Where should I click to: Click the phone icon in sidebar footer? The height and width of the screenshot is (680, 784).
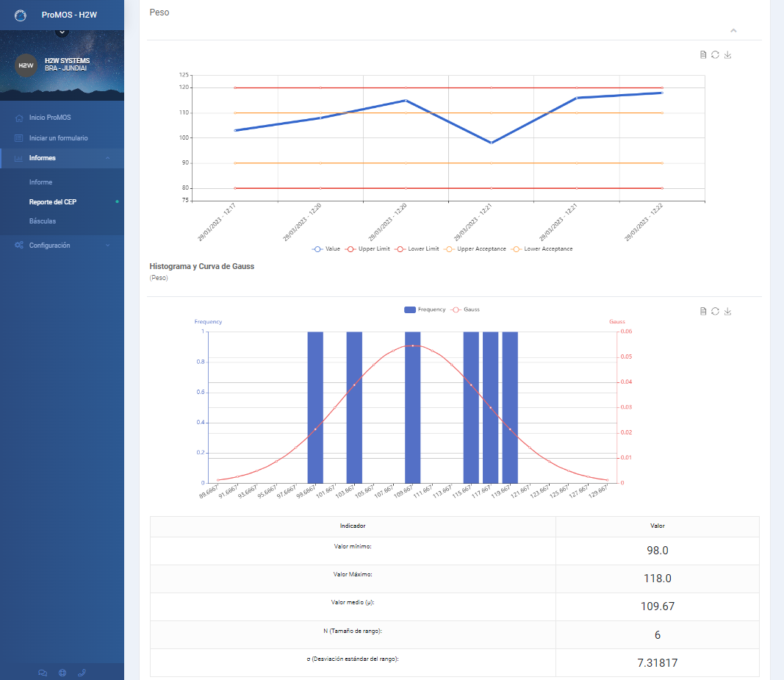point(81,672)
